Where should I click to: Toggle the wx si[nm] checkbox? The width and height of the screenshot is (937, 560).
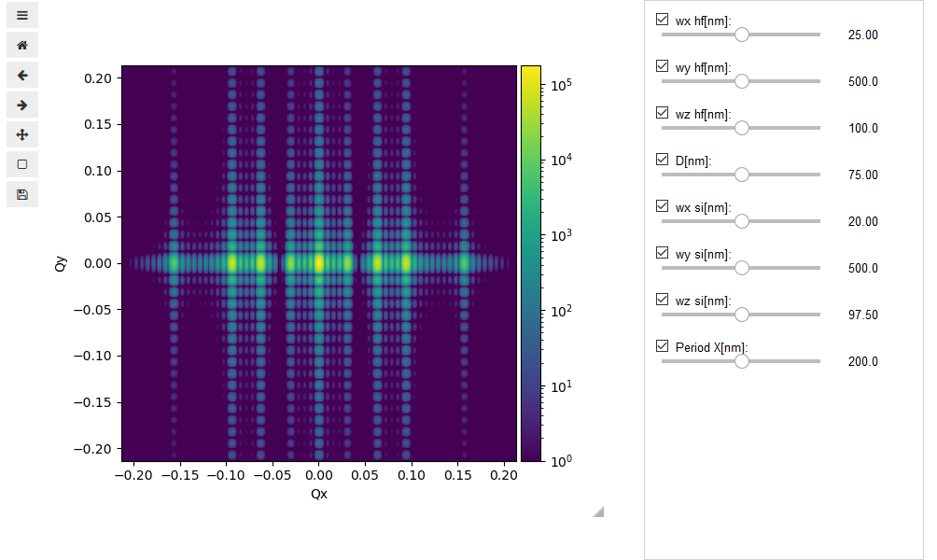click(662, 205)
